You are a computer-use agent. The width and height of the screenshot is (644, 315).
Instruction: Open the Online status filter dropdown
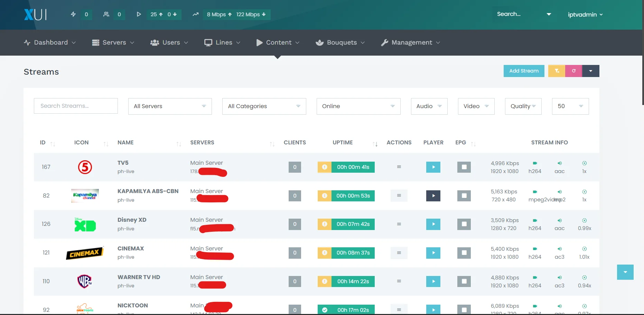pyautogui.click(x=358, y=106)
